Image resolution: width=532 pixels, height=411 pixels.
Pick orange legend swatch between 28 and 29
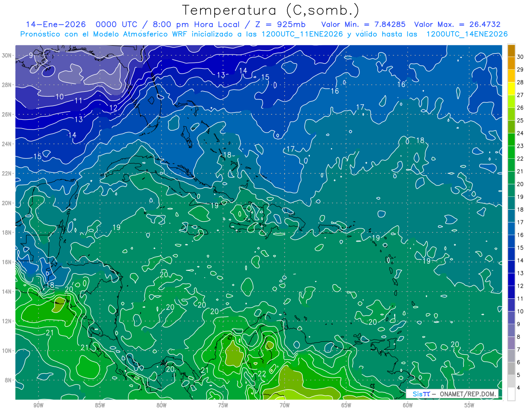point(511,76)
